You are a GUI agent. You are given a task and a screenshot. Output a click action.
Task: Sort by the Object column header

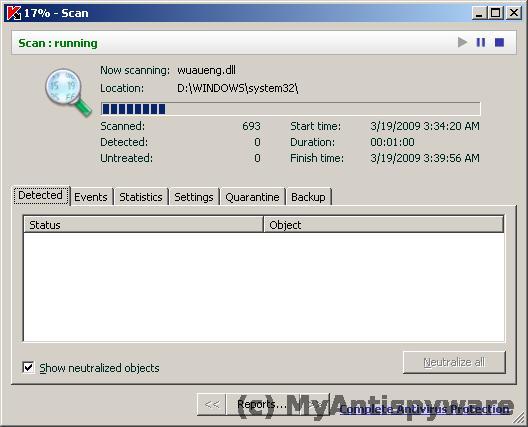pos(384,225)
